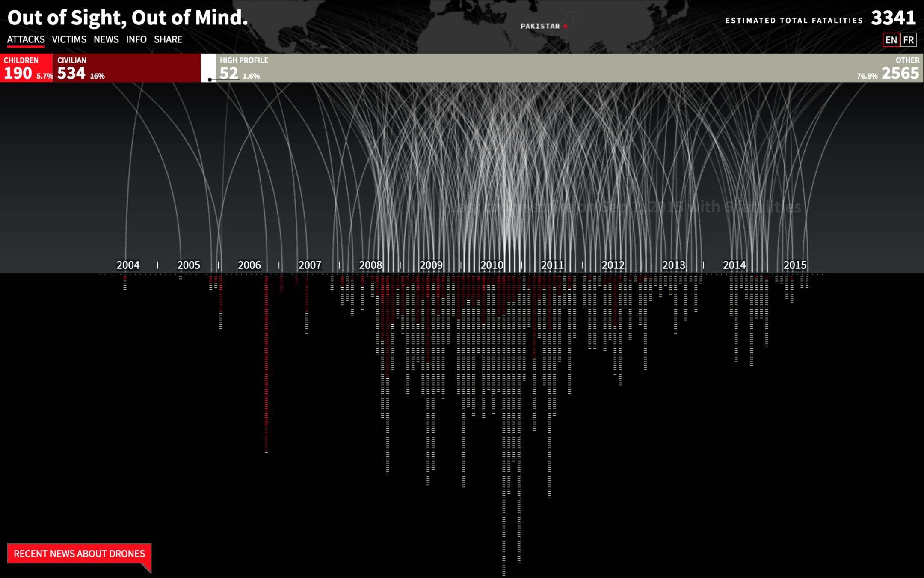Open the INFO section
Image resolution: width=924 pixels, height=578 pixels.
[x=136, y=39]
